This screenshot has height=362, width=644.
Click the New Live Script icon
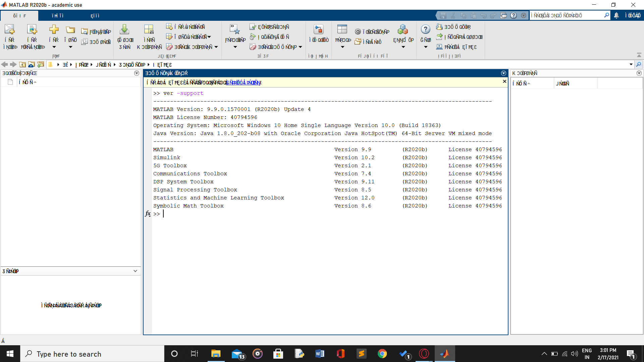[x=33, y=30]
